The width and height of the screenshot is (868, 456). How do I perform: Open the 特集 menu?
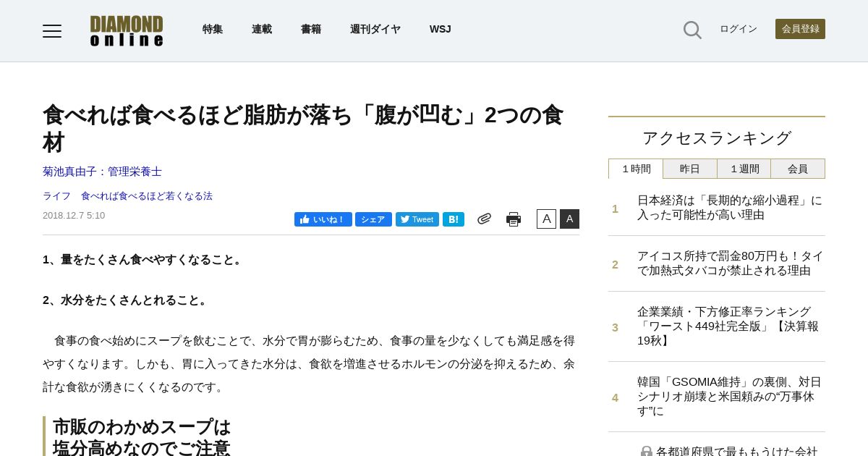(x=213, y=29)
